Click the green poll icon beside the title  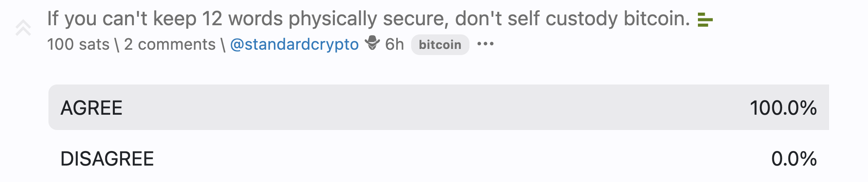point(705,19)
